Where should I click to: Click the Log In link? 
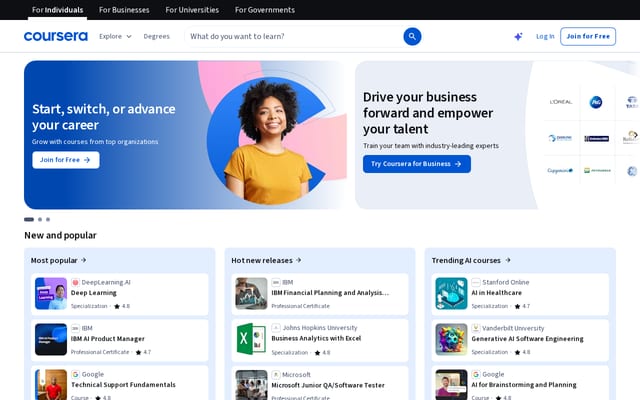[545, 36]
